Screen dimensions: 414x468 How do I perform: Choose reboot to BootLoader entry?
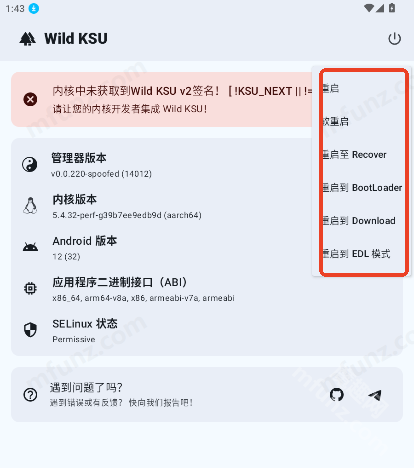(362, 187)
